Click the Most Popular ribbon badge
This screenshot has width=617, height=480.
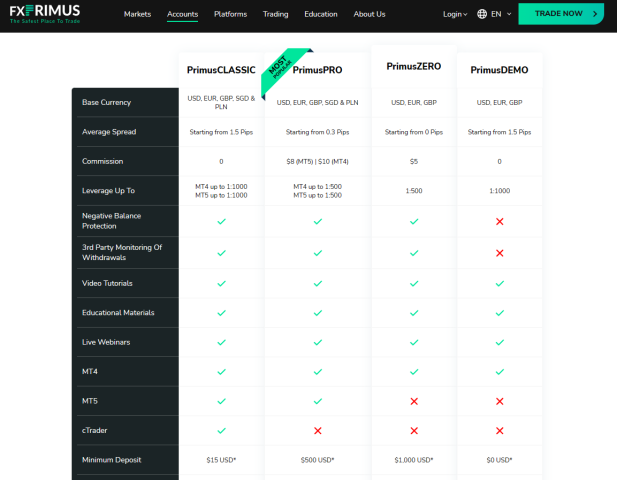[281, 68]
